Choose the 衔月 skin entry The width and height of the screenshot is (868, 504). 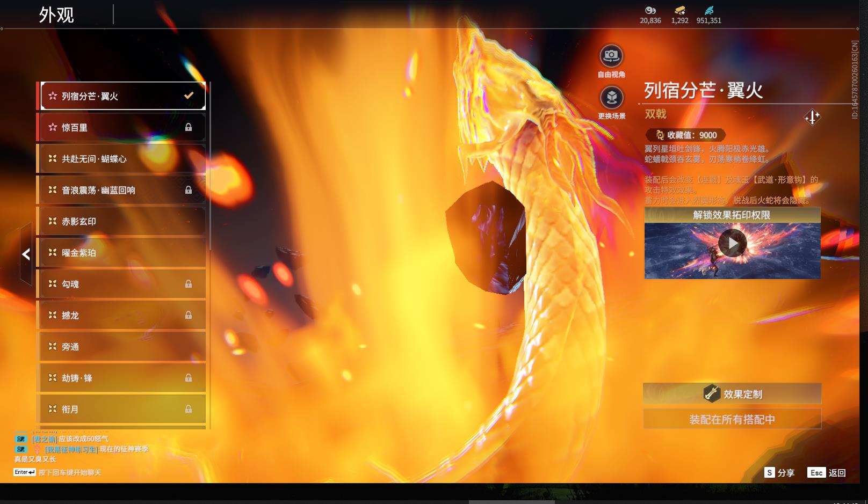(x=122, y=409)
